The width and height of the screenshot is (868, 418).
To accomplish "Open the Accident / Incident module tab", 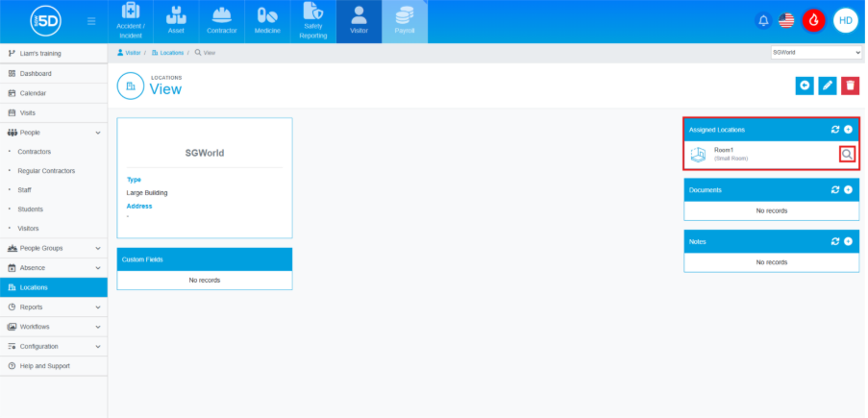I will point(131,21).
